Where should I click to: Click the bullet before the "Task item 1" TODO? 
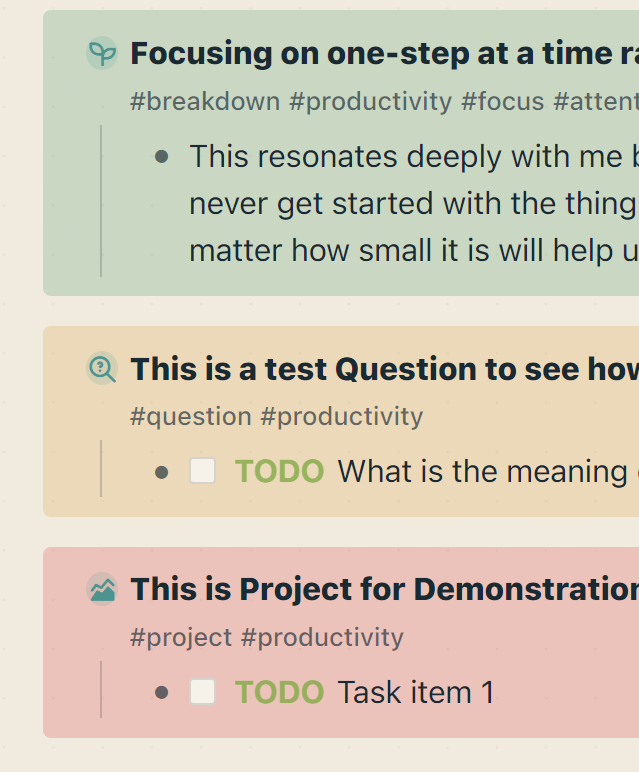(162, 692)
